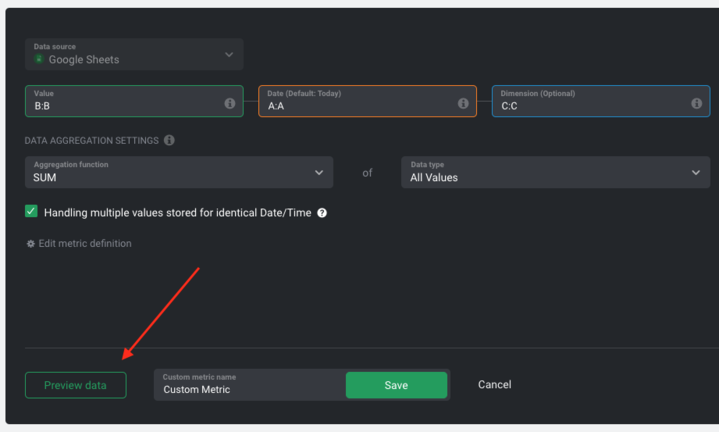Click the info icon in Value field
Image resolution: width=719 pixels, height=432 pixels.
click(230, 103)
